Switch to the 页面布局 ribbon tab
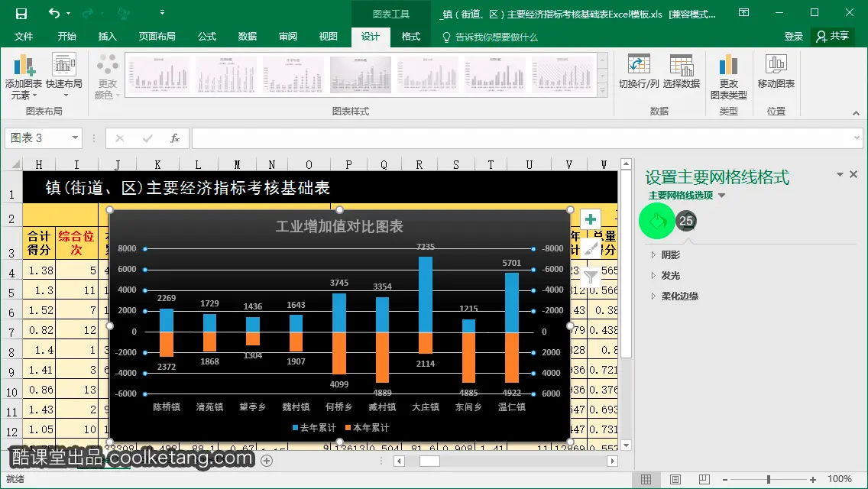This screenshot has width=868, height=489. tap(157, 37)
